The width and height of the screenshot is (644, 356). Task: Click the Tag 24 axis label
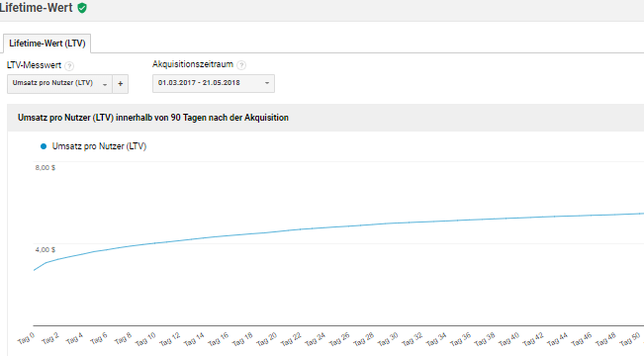(316, 339)
